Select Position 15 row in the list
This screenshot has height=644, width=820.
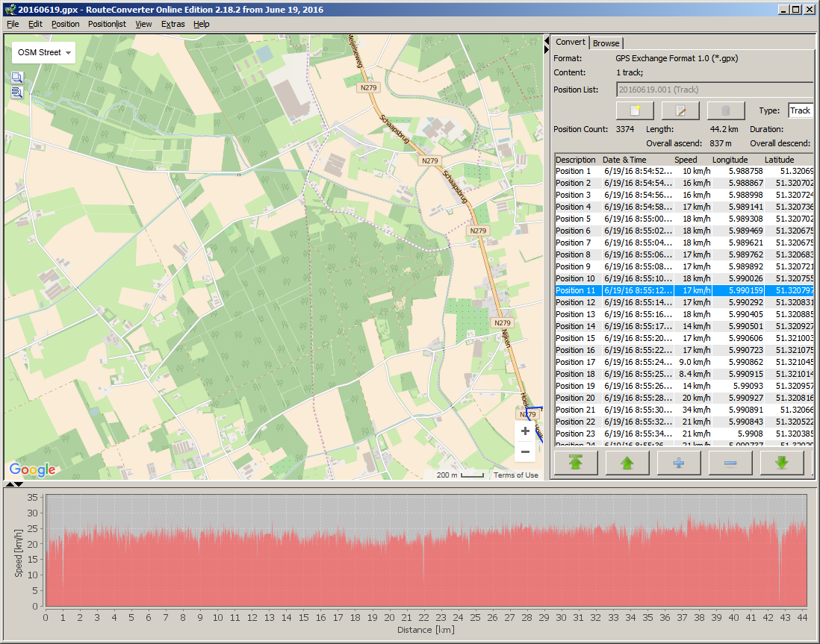[575, 338]
